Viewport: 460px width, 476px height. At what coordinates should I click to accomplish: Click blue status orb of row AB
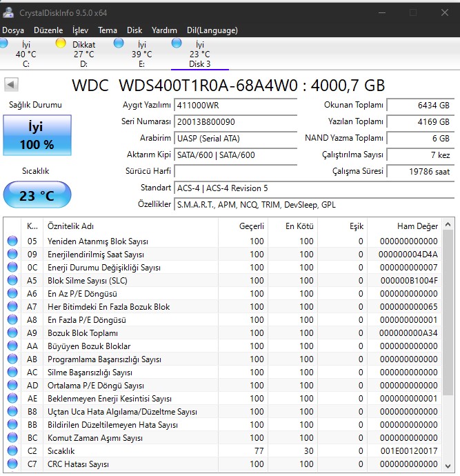(x=12, y=359)
